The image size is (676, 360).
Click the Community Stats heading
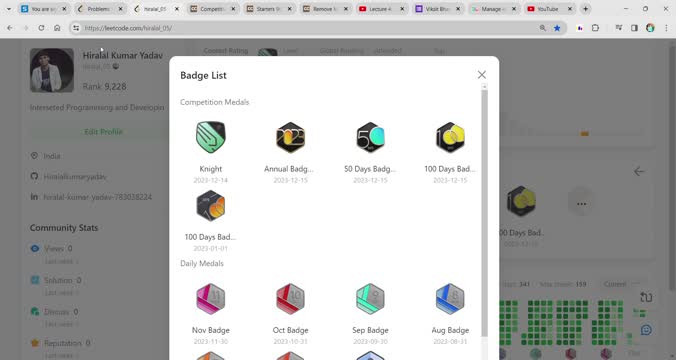(64, 228)
